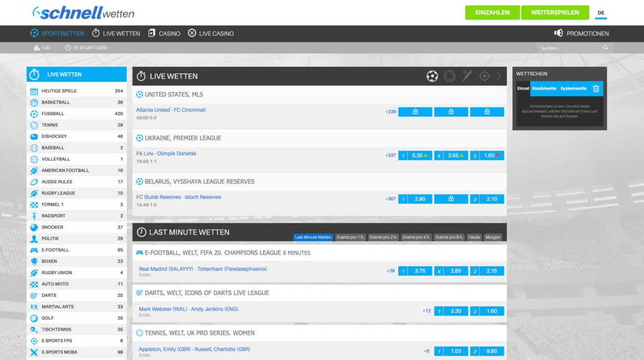Click the American Football icon
Image resolution: width=644 pixels, height=360 pixels.
(34, 171)
